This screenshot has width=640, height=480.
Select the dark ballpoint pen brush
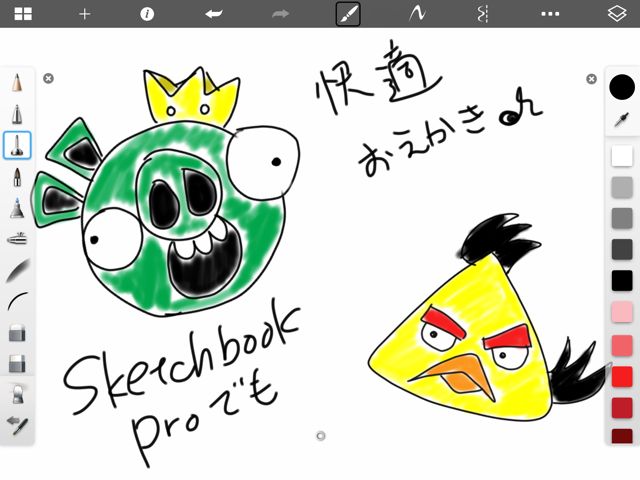coord(17,177)
